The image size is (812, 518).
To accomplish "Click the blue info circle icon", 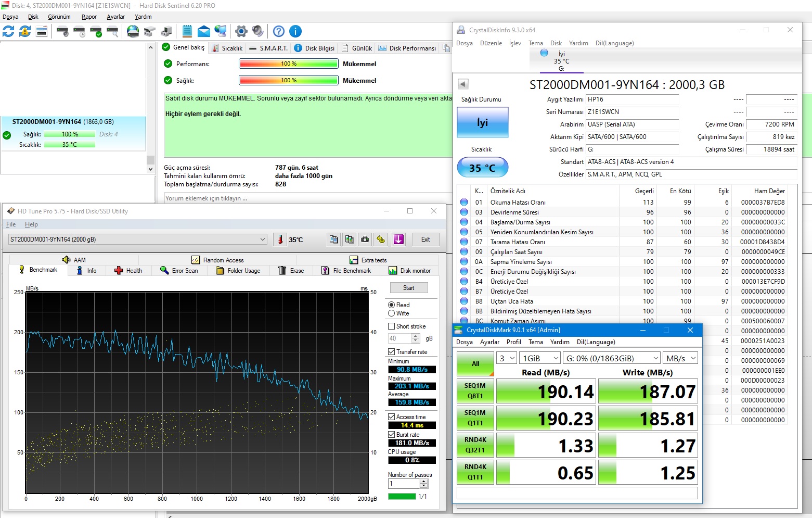I will (295, 31).
